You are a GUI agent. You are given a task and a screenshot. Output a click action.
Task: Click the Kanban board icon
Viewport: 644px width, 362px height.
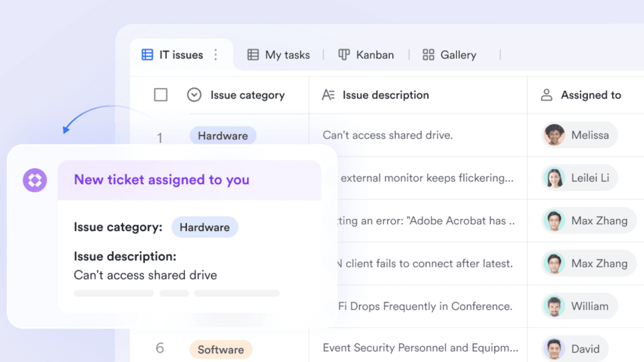[344, 54]
